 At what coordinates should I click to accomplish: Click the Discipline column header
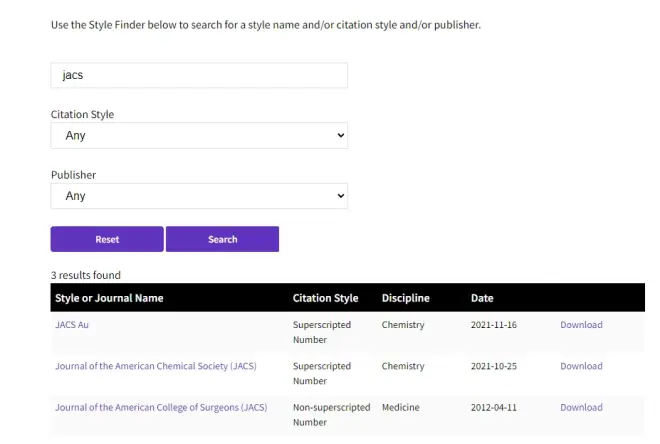[406, 298]
